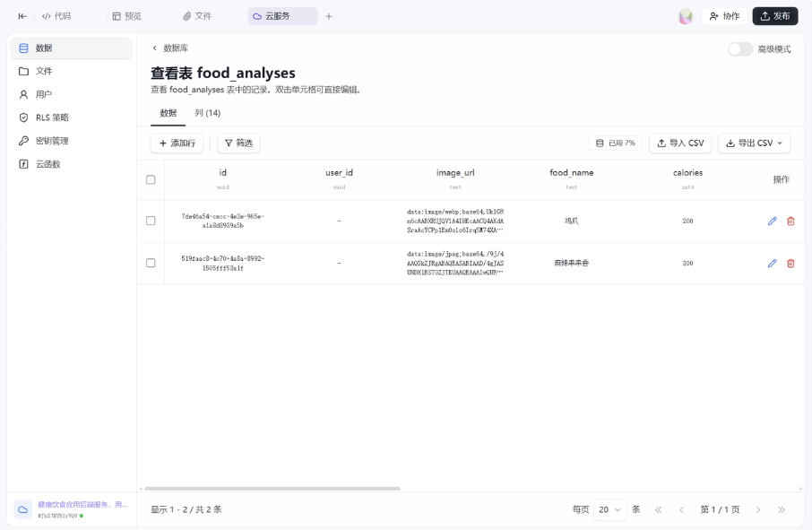Click the 添加行 button

coord(177,143)
